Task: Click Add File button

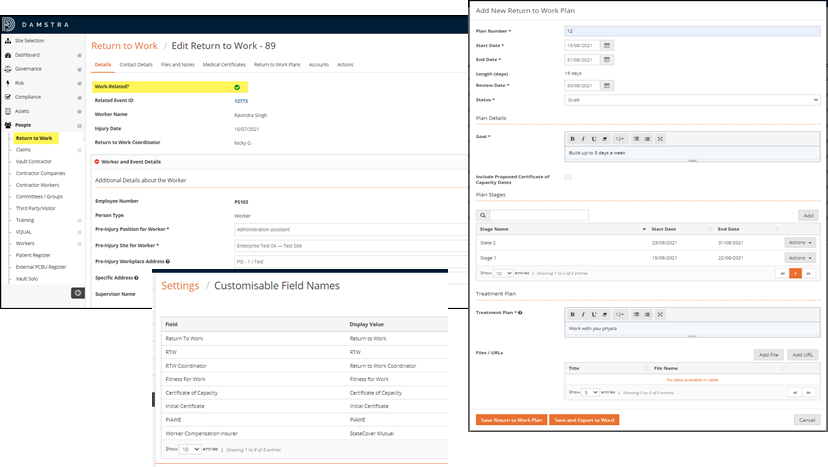Action: pos(768,355)
